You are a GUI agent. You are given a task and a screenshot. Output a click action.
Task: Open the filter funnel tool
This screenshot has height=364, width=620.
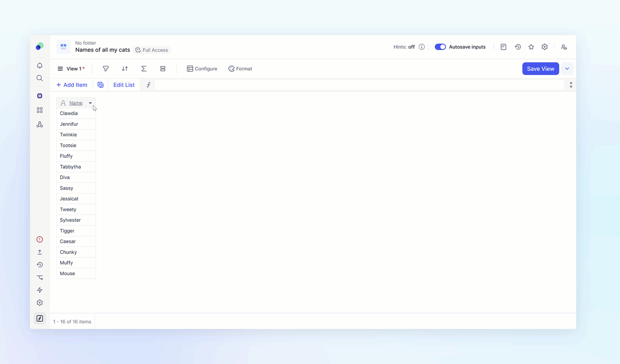pyautogui.click(x=106, y=69)
